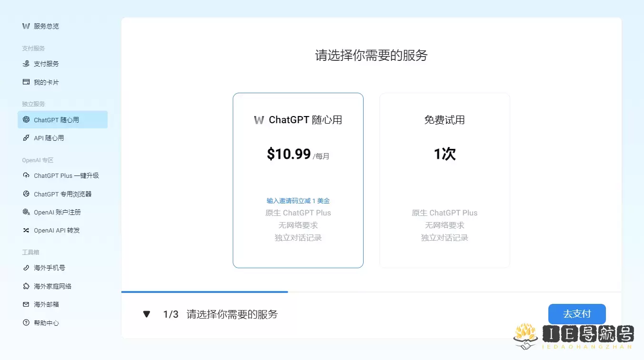The width and height of the screenshot is (644, 360).
Task: Click the 海外邮箱 envelope icon
Action: click(26, 304)
